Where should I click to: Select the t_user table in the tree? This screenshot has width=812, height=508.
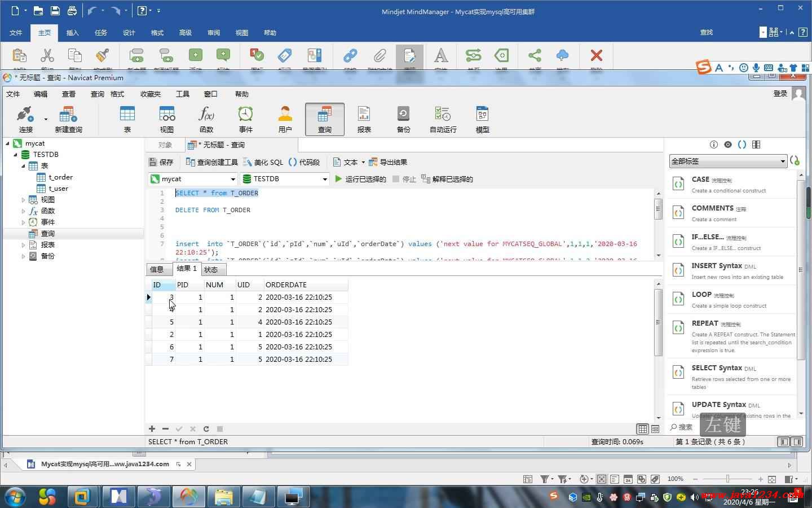pyautogui.click(x=58, y=189)
